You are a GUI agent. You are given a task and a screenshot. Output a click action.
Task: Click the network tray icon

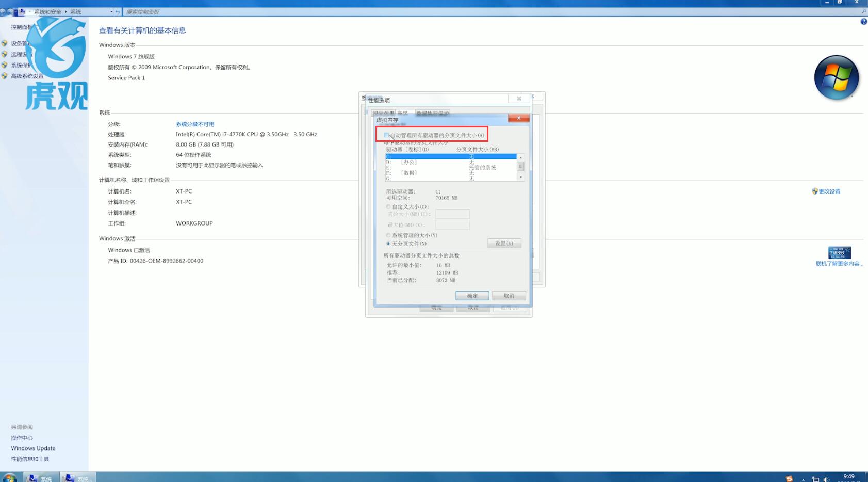[815, 479]
